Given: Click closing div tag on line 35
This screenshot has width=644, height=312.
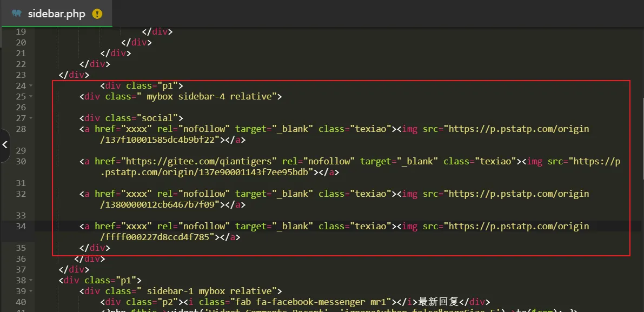Looking at the screenshot, I should [x=95, y=248].
